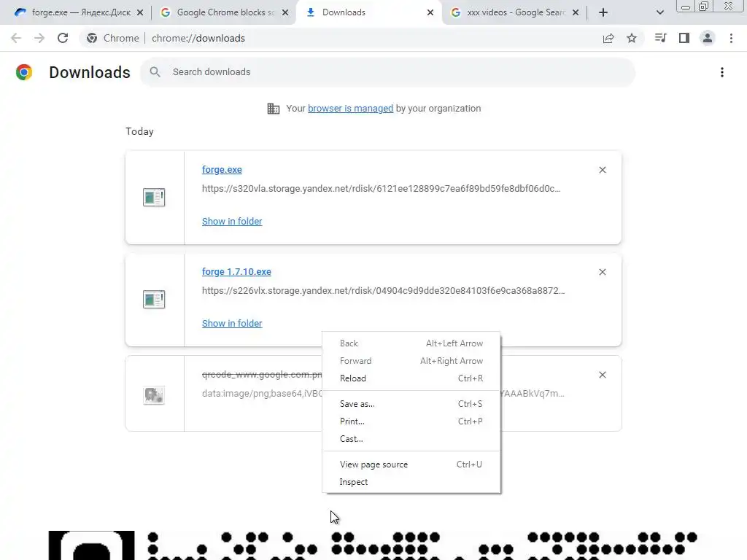Open the browser is managed link

(x=351, y=109)
